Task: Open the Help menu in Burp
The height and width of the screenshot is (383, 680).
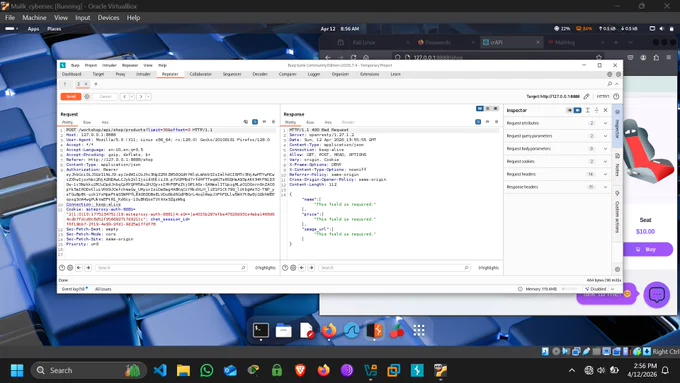Action: click(x=162, y=65)
